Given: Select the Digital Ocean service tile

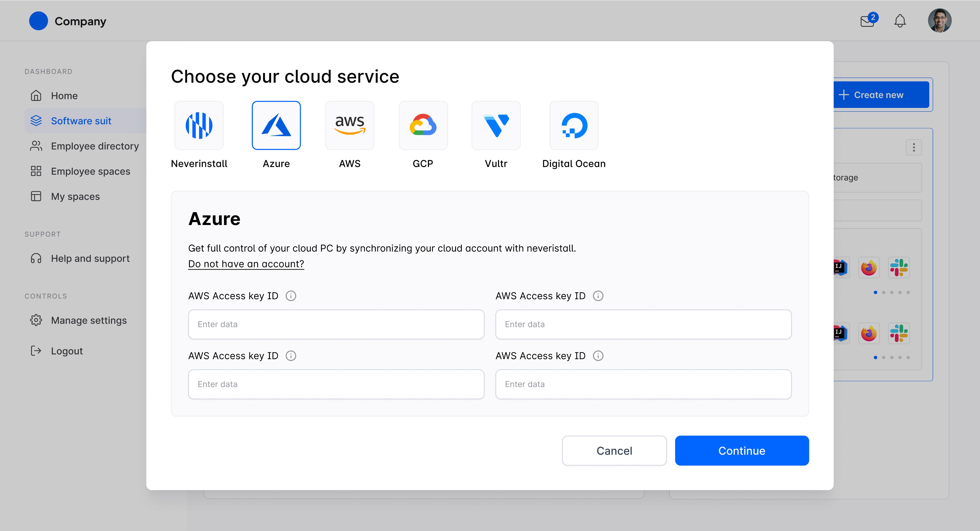Looking at the screenshot, I should click(x=574, y=126).
